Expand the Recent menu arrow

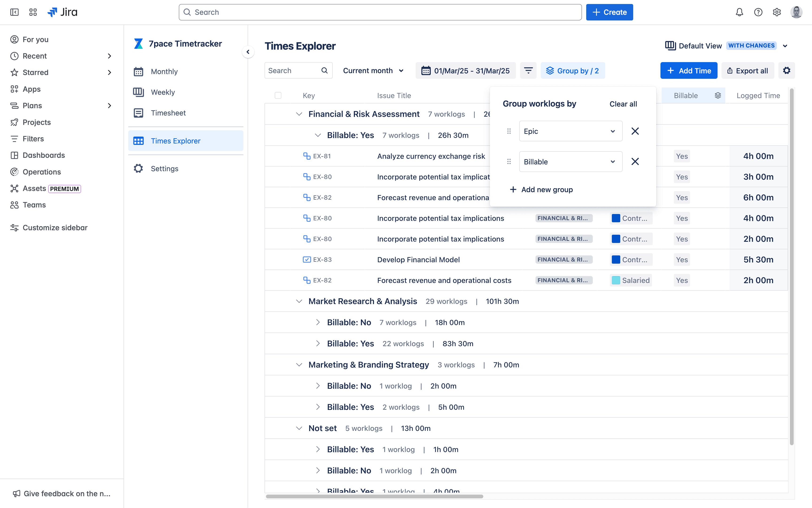coord(109,56)
